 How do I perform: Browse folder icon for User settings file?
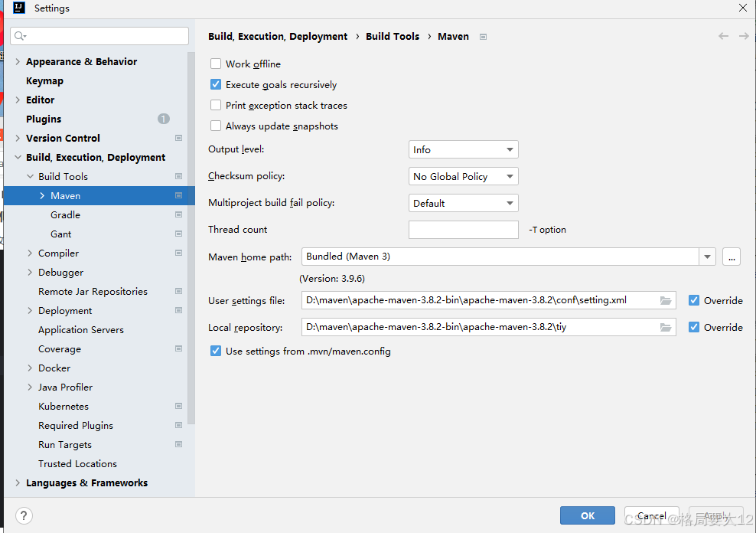666,300
